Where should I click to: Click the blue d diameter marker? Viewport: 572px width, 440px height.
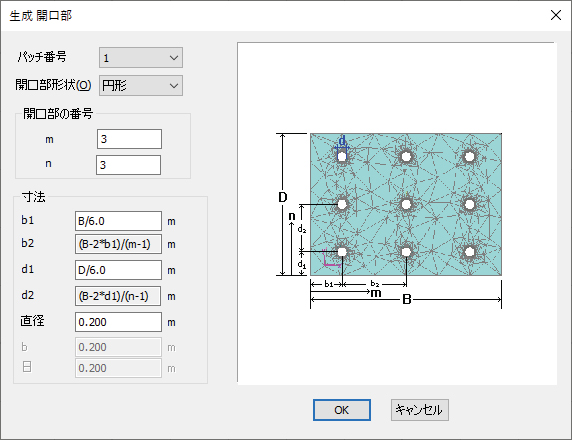click(x=342, y=142)
